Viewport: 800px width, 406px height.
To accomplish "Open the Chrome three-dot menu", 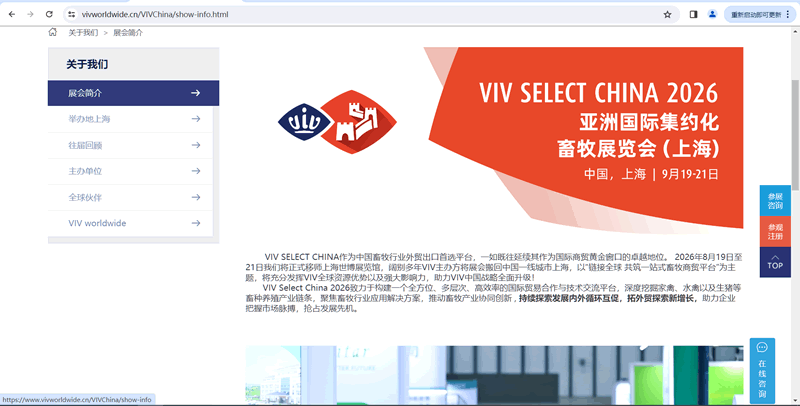I will [791, 15].
